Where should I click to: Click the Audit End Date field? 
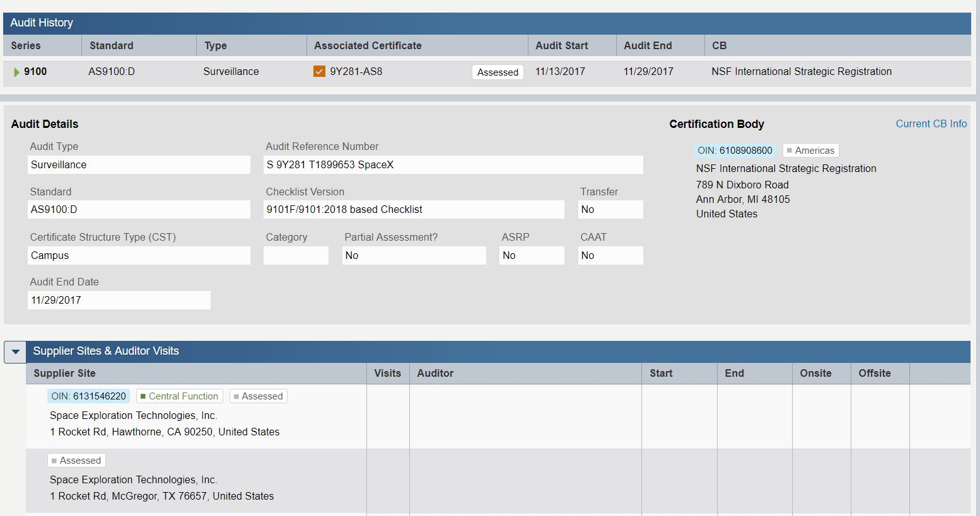pyautogui.click(x=119, y=301)
